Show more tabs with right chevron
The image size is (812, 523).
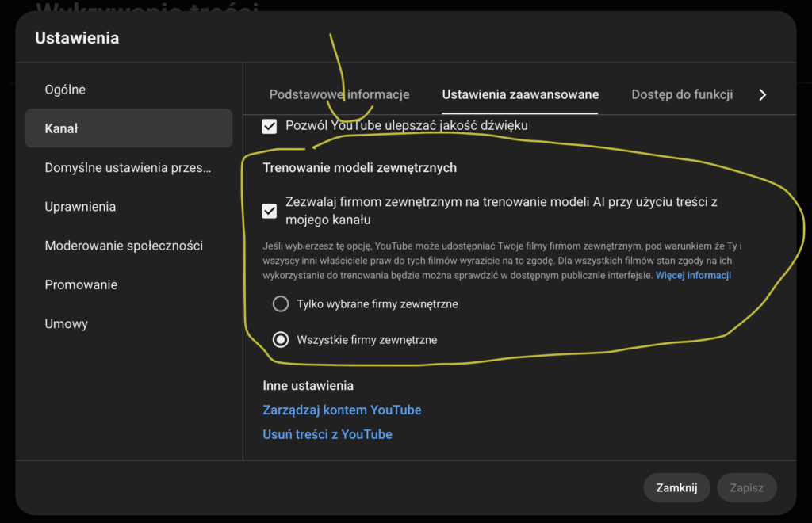coord(762,94)
